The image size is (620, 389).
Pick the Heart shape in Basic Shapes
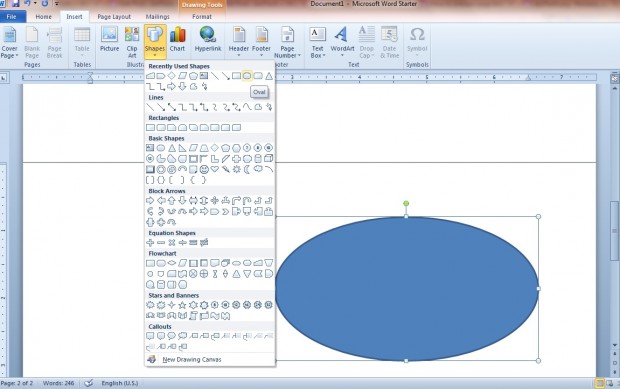pyautogui.click(x=215, y=169)
